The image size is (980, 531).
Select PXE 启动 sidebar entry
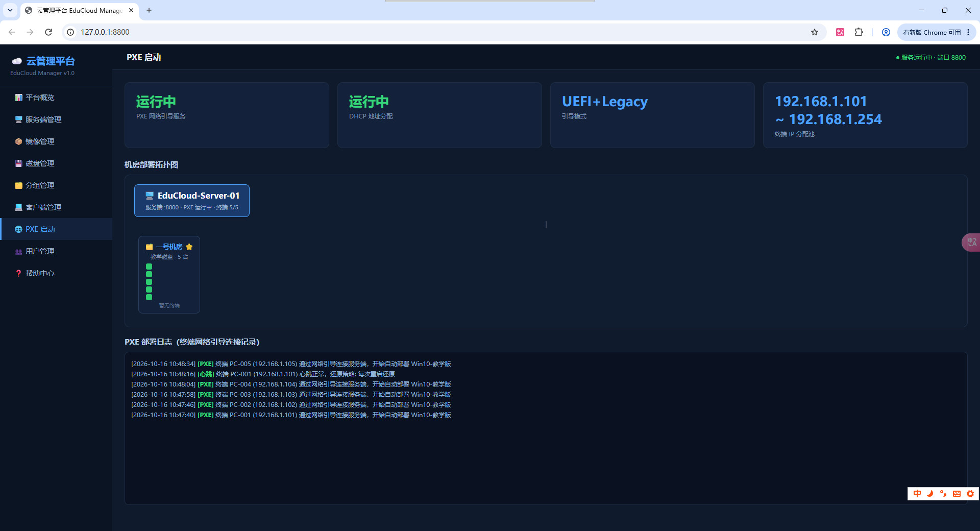[56, 229]
